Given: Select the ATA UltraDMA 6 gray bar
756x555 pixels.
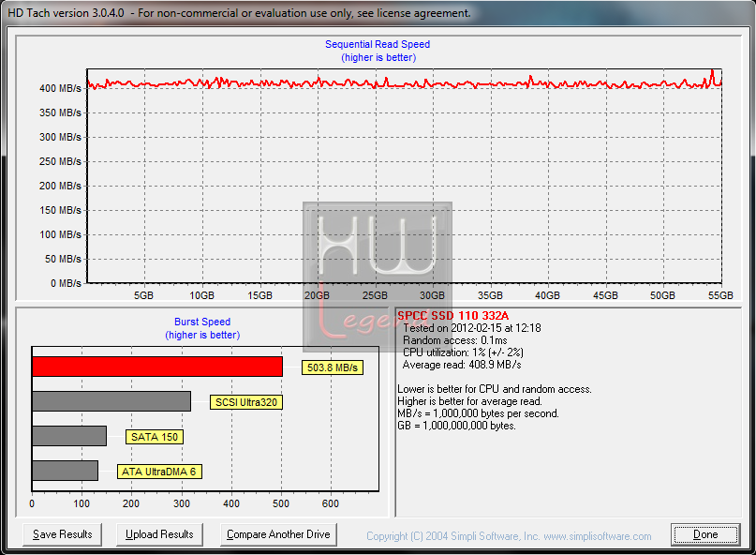Looking at the screenshot, I should (65, 471).
